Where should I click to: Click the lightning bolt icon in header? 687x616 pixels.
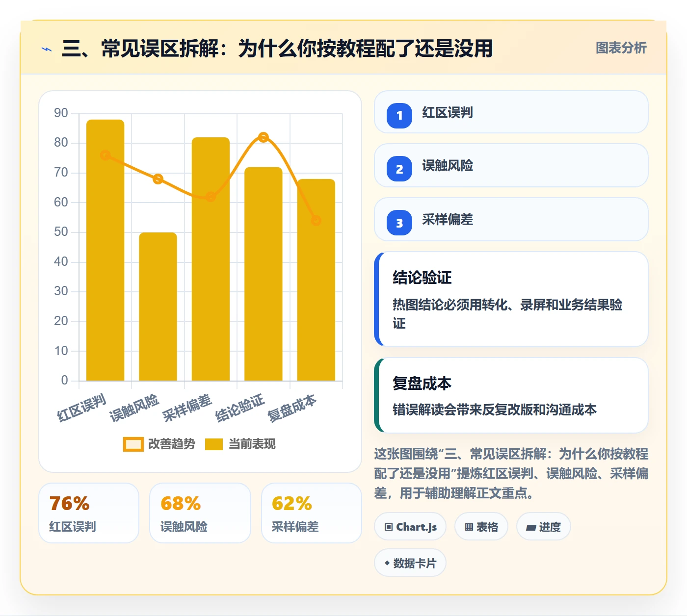[x=47, y=49]
